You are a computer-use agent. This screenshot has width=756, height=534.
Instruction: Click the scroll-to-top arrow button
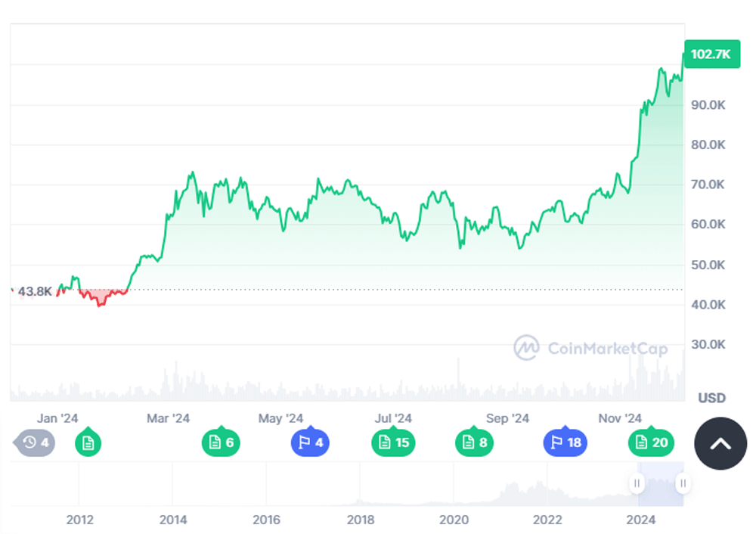point(720,444)
